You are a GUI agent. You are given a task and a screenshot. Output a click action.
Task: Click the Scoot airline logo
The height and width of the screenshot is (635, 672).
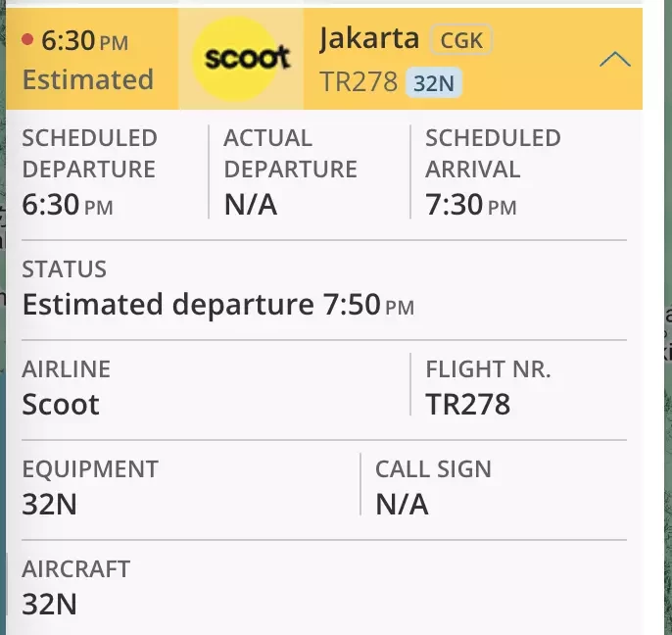pyautogui.click(x=241, y=59)
